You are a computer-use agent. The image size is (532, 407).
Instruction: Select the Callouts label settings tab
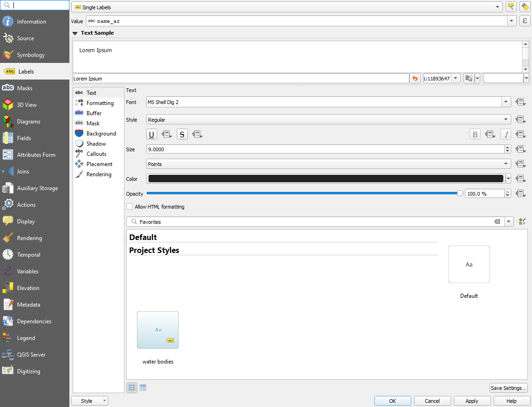coord(99,154)
